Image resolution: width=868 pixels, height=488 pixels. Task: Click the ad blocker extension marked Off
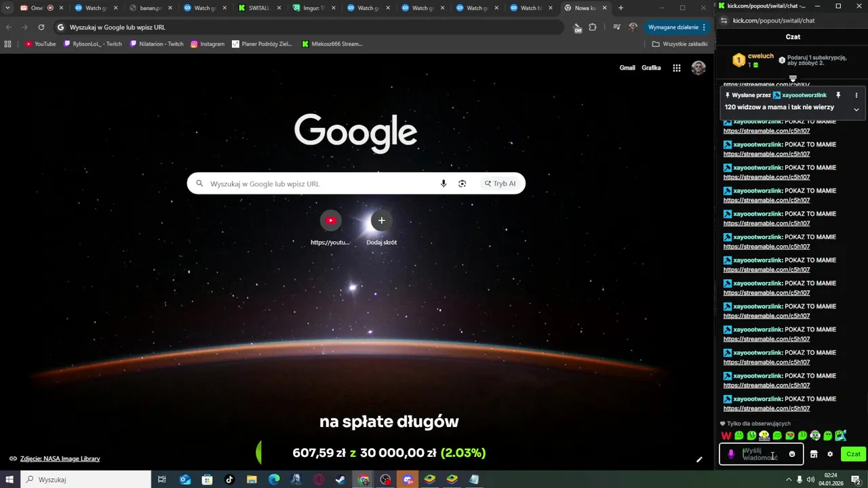point(577,28)
